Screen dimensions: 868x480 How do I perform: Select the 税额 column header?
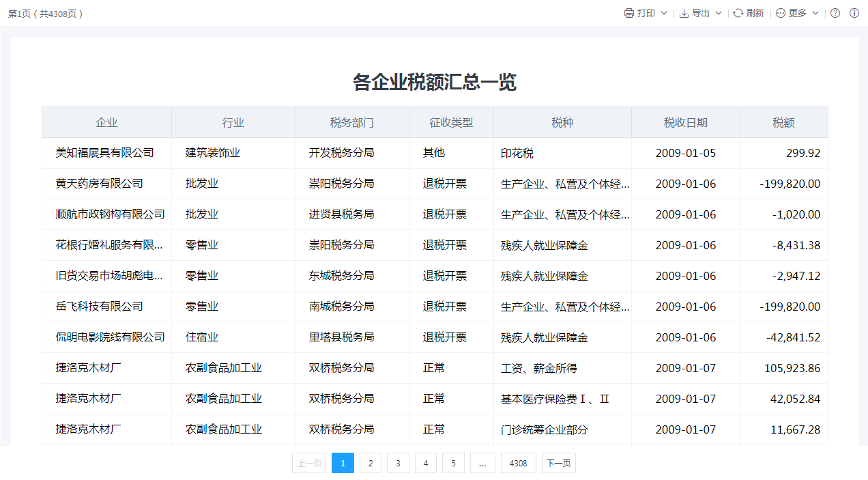tap(783, 123)
